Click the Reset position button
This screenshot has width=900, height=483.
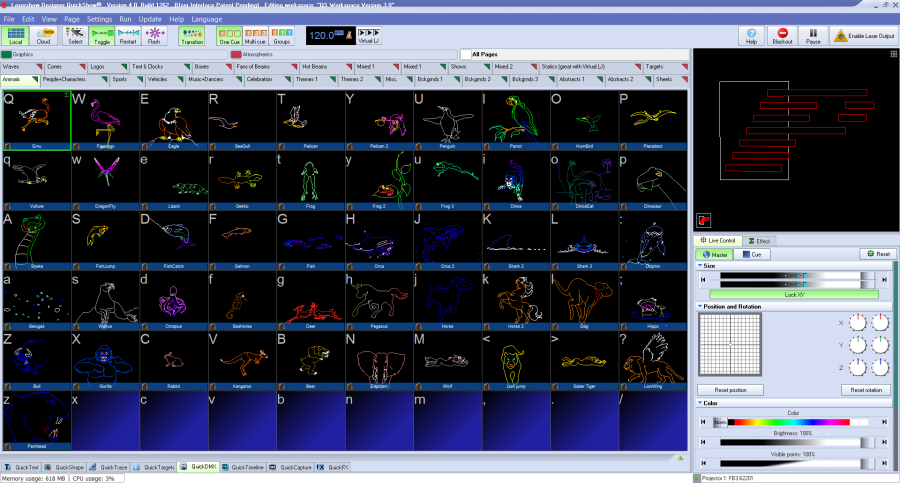point(731,389)
